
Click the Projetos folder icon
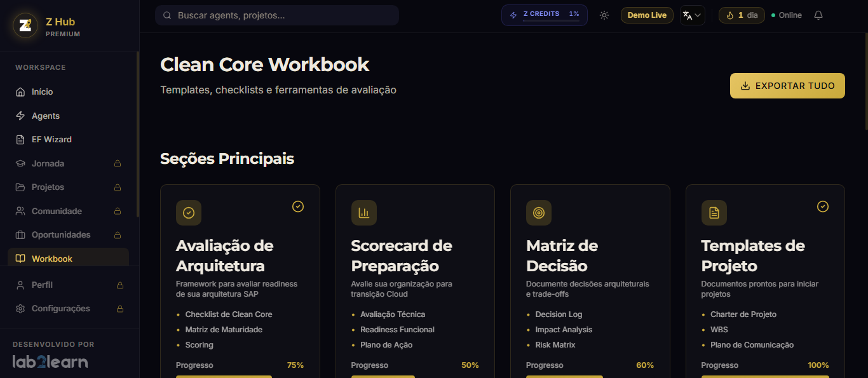pyautogui.click(x=20, y=187)
